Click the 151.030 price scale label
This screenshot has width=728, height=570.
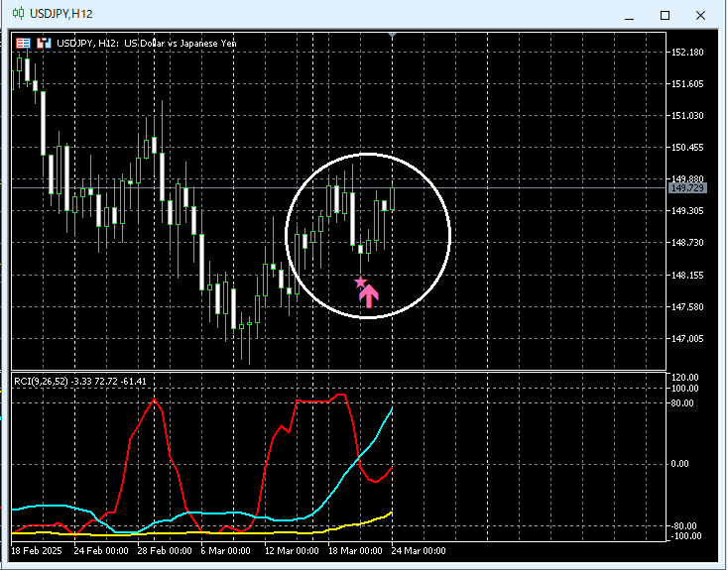(687, 116)
